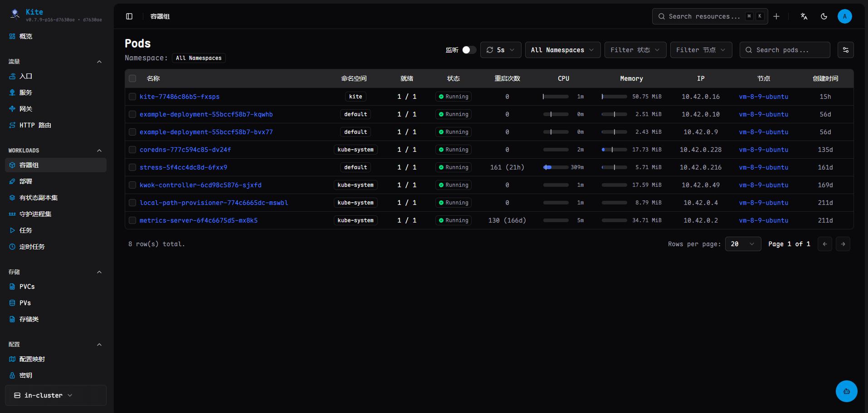Open the kite-77486c86b5-fxsps pod link
Image resolution: width=868 pixels, height=413 pixels.
[179, 97]
